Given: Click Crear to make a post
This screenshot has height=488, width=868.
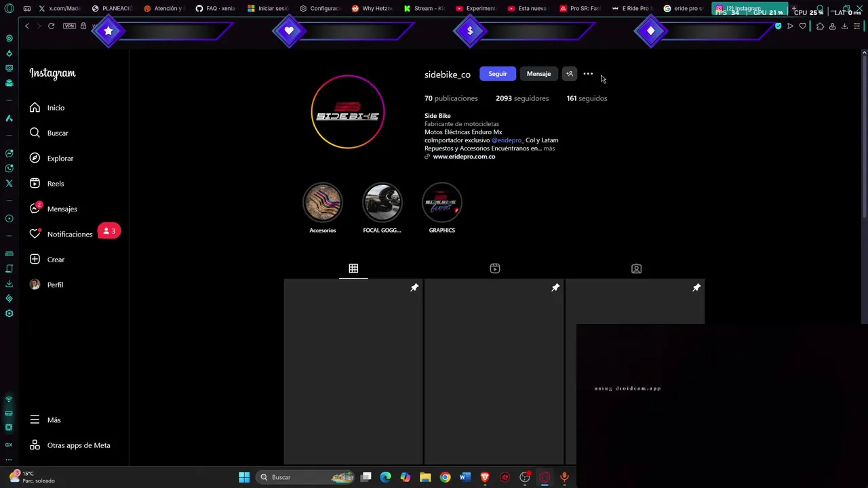Looking at the screenshot, I should (47, 260).
